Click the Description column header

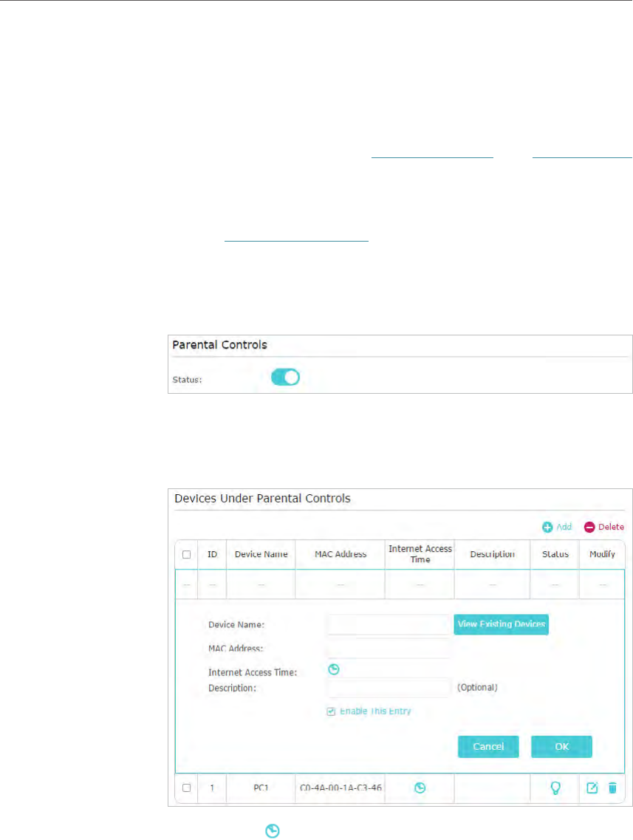pos(492,555)
